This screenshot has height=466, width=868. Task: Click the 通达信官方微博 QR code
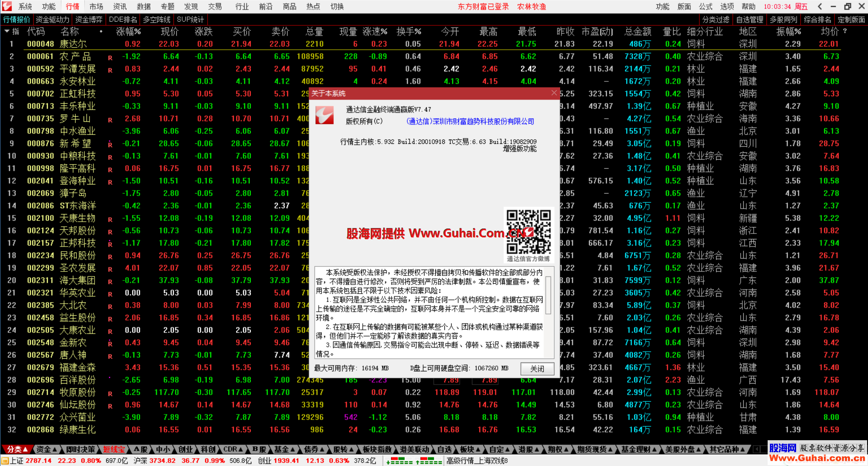528,231
